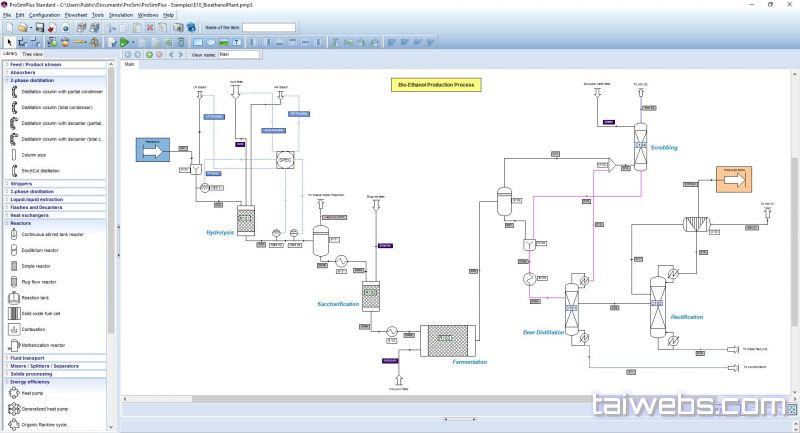This screenshot has width=800, height=433.
Task: Click the Save diskette icon in toolbar
Action: (39, 28)
